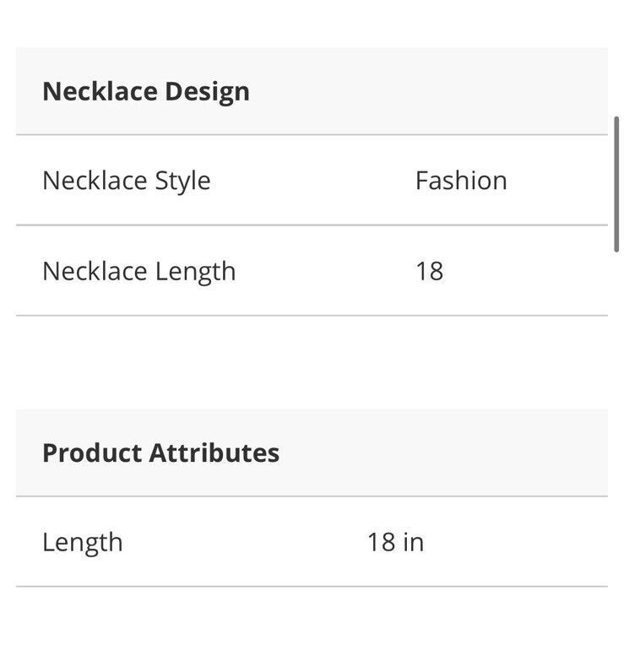624x672 pixels.
Task: Click the word Attributes in second heading
Action: (214, 453)
